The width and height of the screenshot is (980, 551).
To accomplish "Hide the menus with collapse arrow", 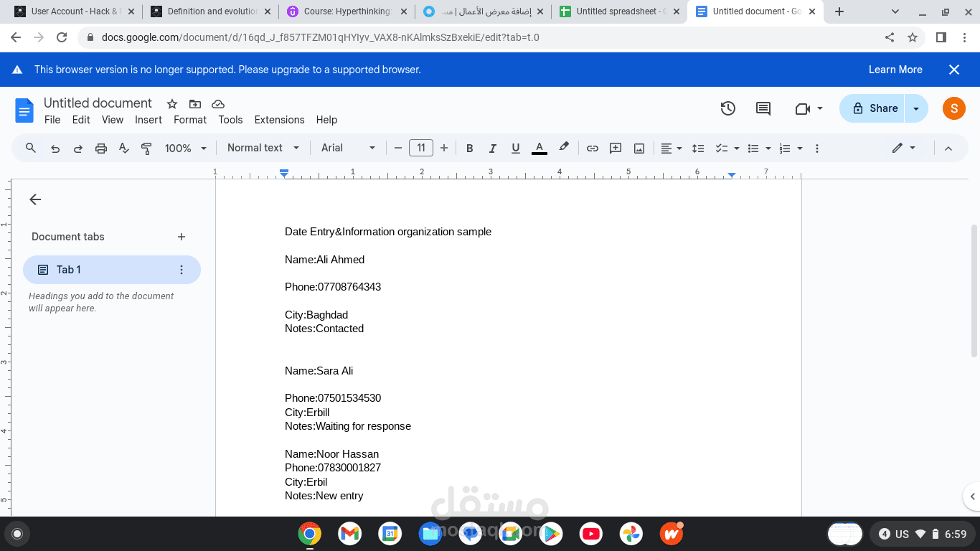I will tap(948, 149).
